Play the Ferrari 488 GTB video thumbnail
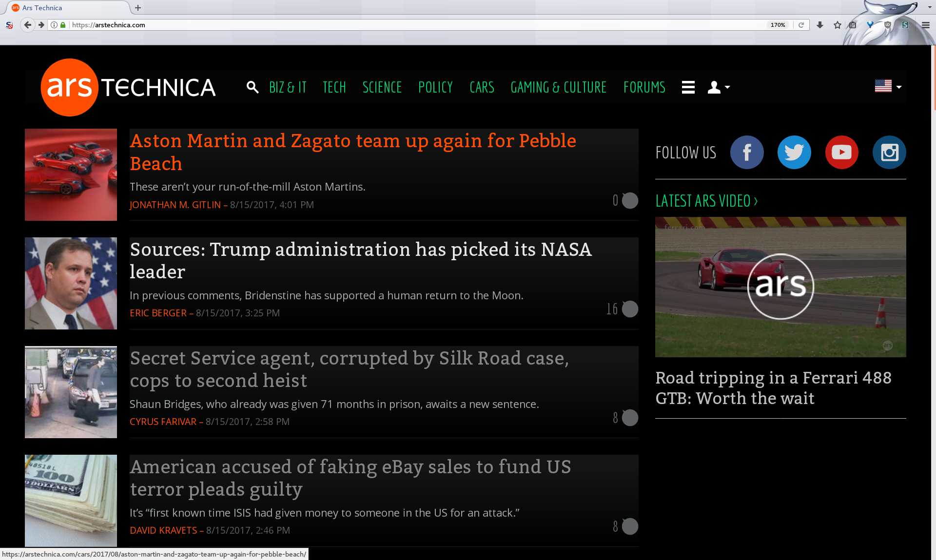 (780, 287)
